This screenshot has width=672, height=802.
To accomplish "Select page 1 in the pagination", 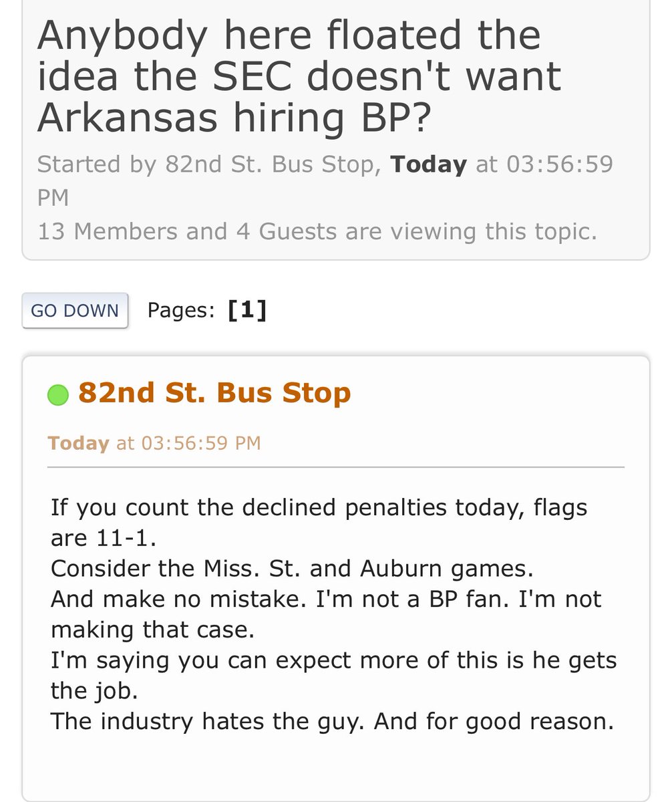I will coord(247,310).
